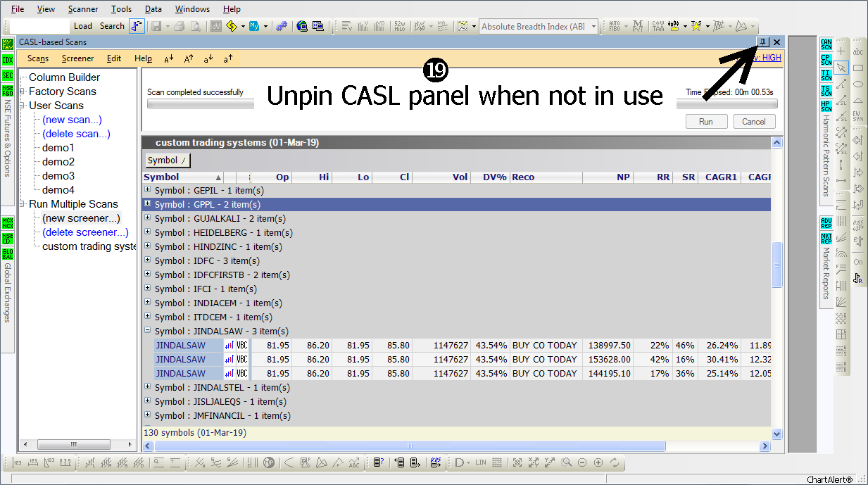Select custom trading systems screener item
This screenshot has width=868, height=485.
89,246
